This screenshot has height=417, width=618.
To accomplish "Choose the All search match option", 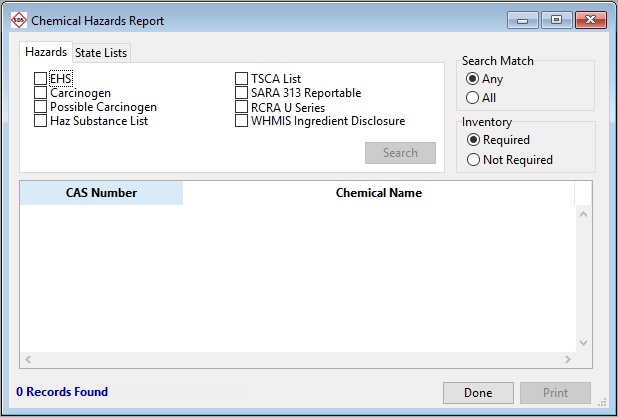I will click(x=473, y=98).
